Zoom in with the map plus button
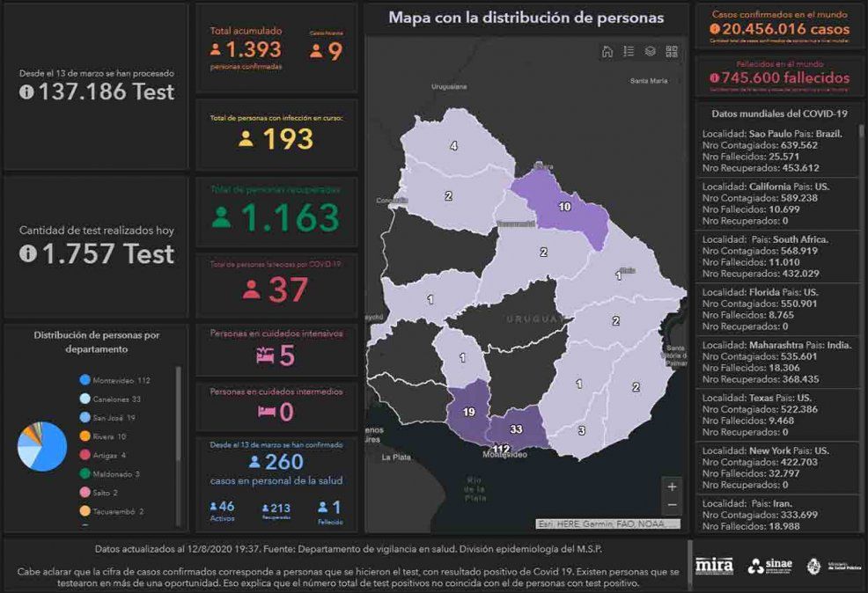The width and height of the screenshot is (868, 593). coord(673,487)
